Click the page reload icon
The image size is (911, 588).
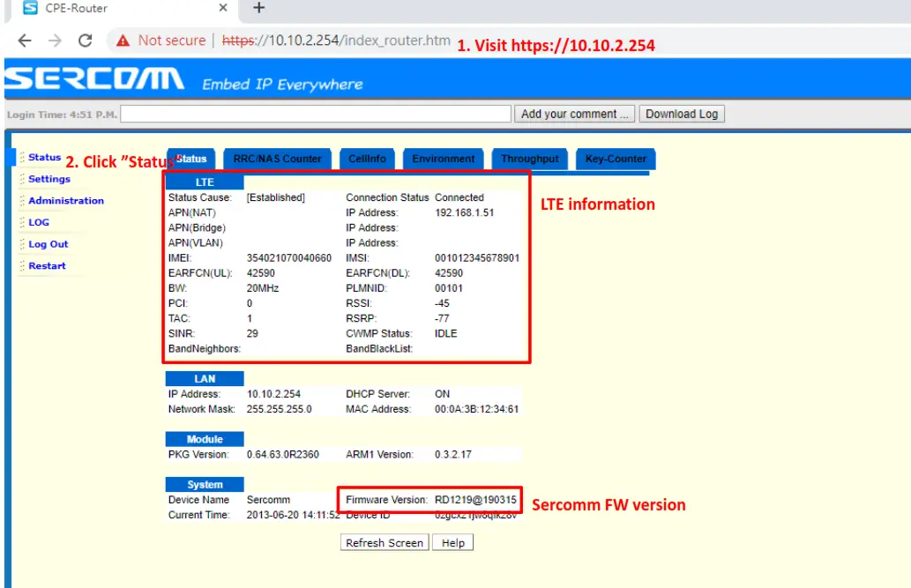coord(83,41)
